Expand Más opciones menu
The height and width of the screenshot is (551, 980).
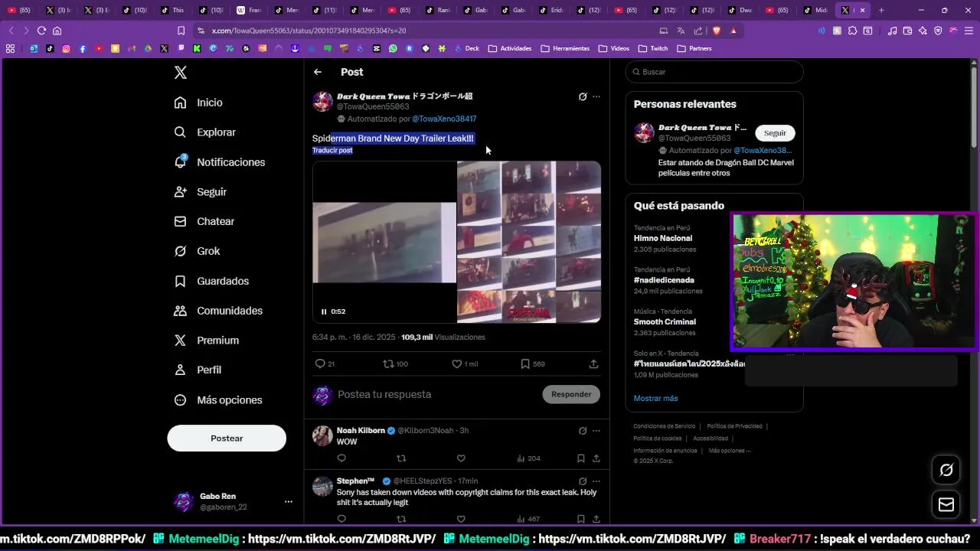(219, 400)
